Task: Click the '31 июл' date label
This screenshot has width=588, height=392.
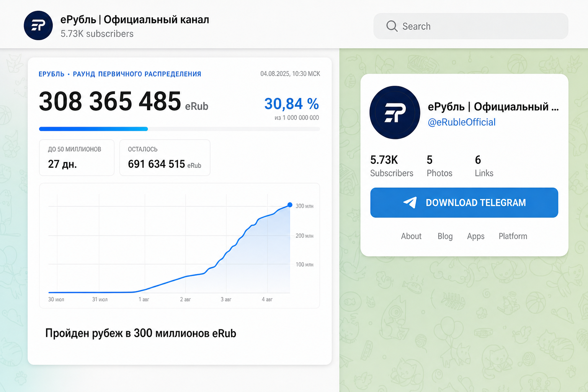Action: (x=100, y=299)
